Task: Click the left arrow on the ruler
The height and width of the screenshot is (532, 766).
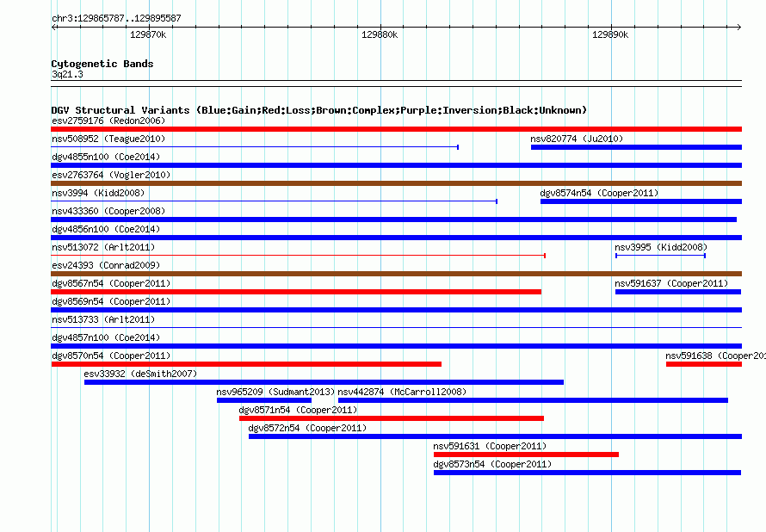Action: 54,27
